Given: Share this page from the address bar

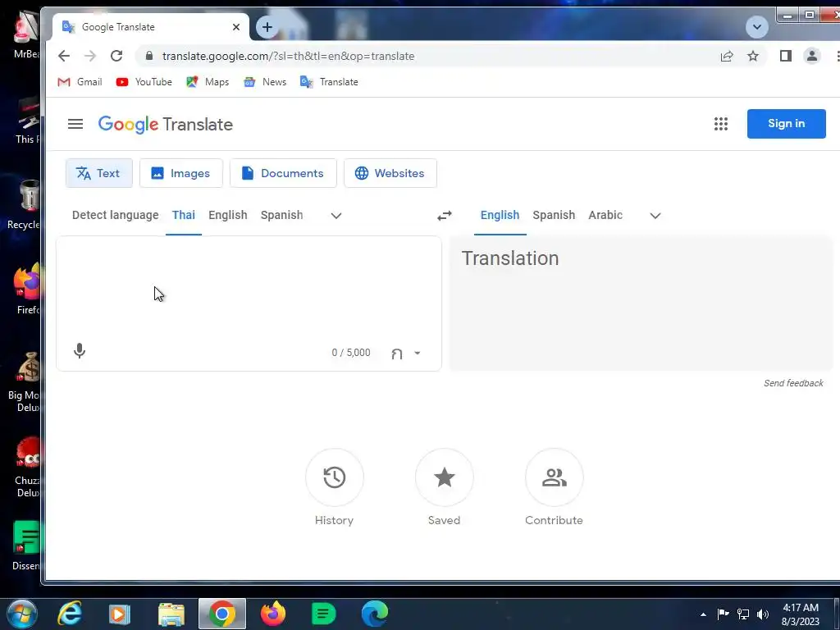Looking at the screenshot, I should [727, 56].
